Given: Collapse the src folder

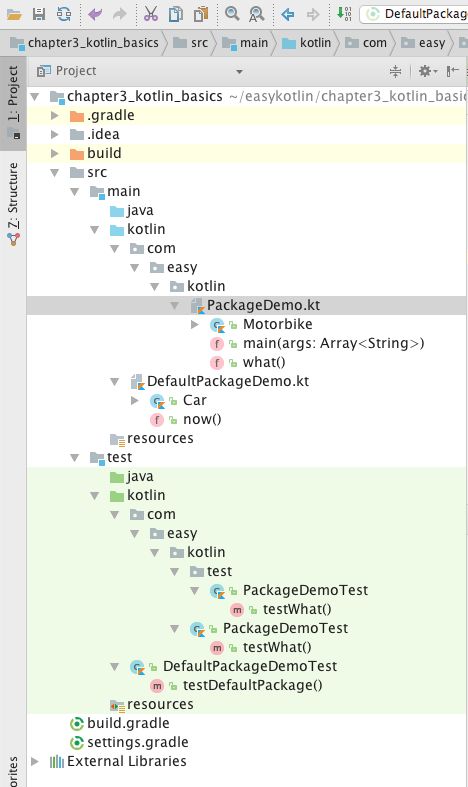Looking at the screenshot, I should pos(55,173).
